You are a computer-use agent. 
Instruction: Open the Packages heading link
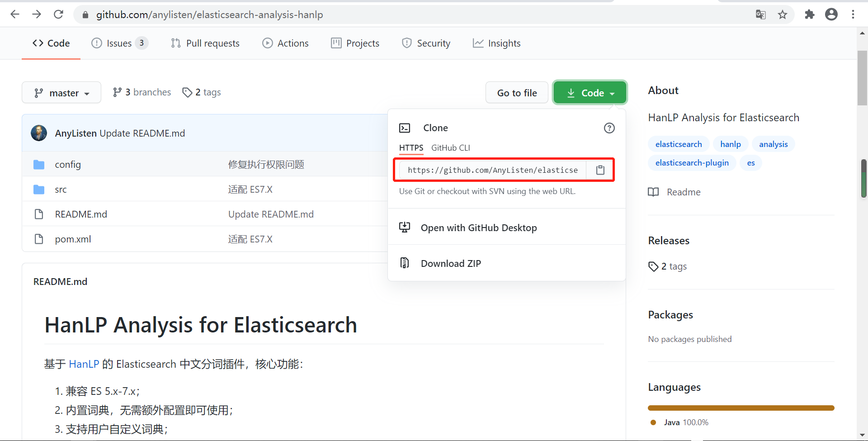click(x=670, y=315)
